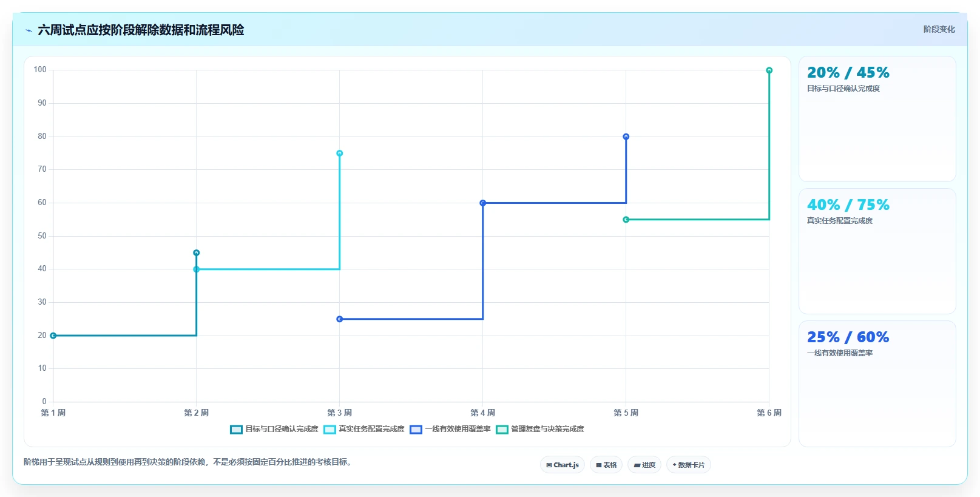Click the 第 2 周 axis label
This screenshot has height=497, width=980.
coord(196,413)
